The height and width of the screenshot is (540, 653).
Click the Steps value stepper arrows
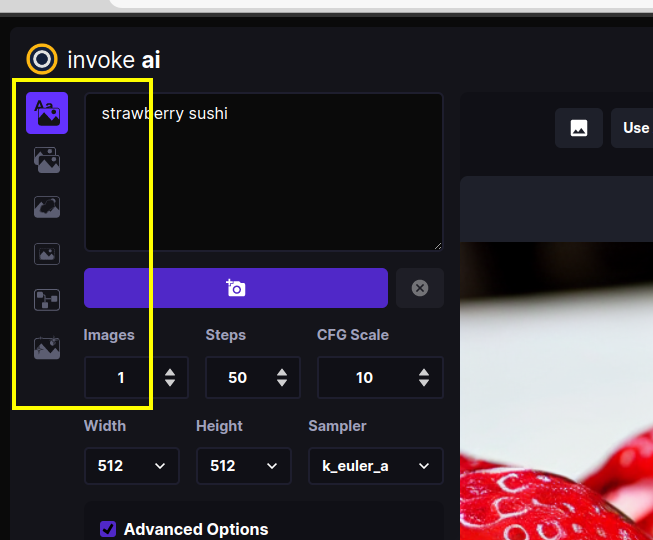[x=282, y=378]
